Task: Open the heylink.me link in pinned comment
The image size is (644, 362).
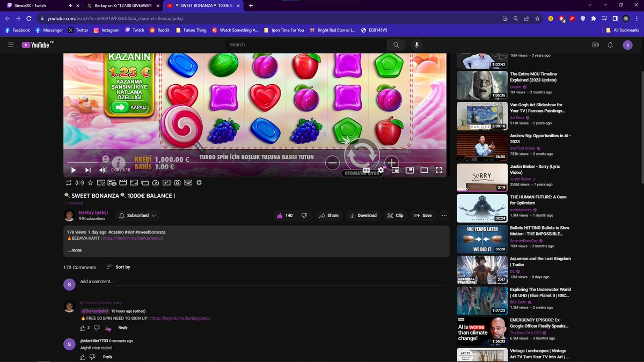Action: [x=180, y=318]
